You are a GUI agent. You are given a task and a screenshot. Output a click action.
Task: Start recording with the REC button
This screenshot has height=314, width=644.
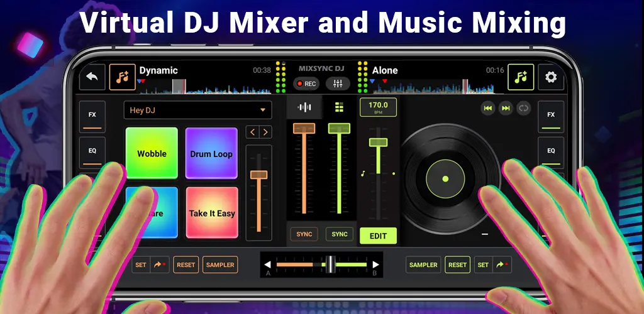pos(306,84)
